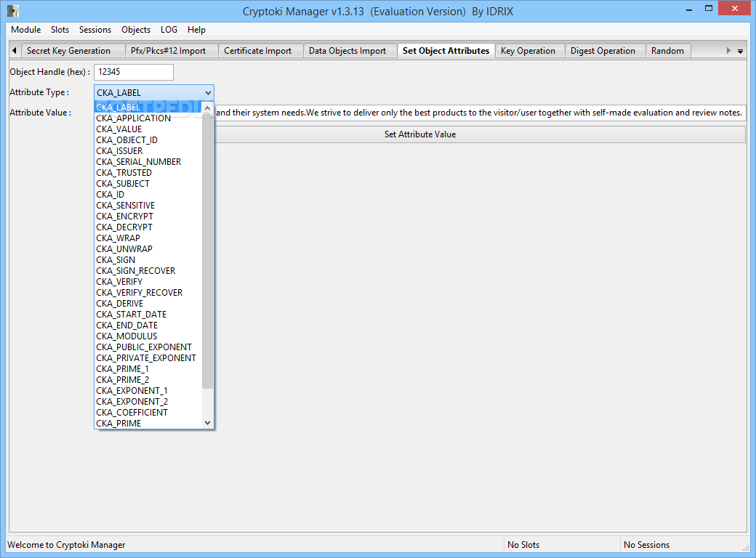Open the tab list dropdown arrow

pos(740,51)
